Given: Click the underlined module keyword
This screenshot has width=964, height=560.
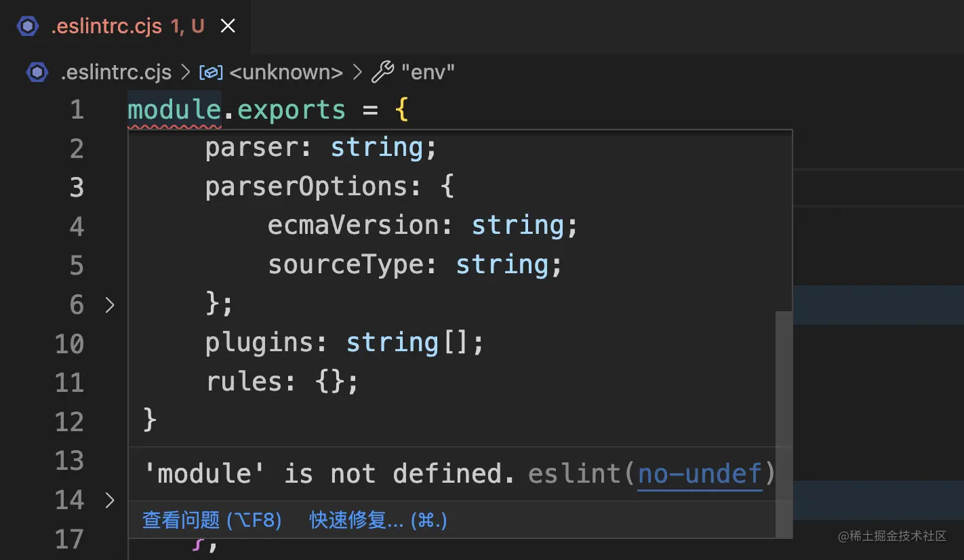Looking at the screenshot, I should [x=174, y=110].
